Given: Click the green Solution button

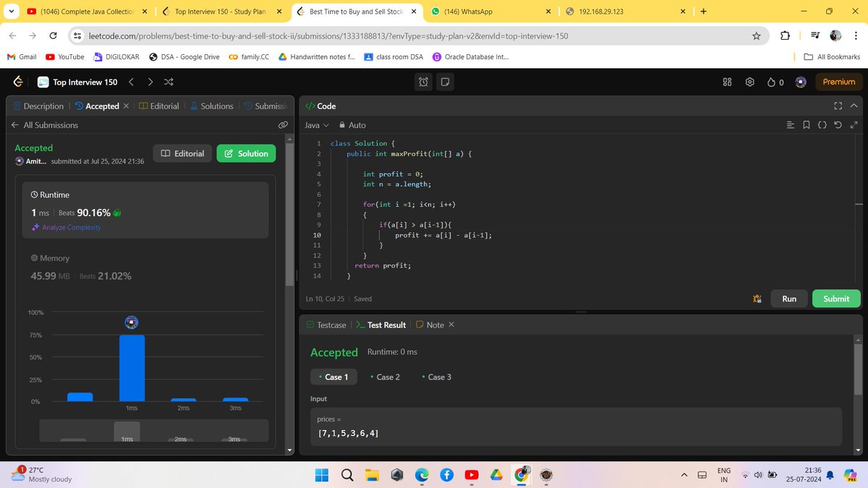Looking at the screenshot, I should point(247,153).
